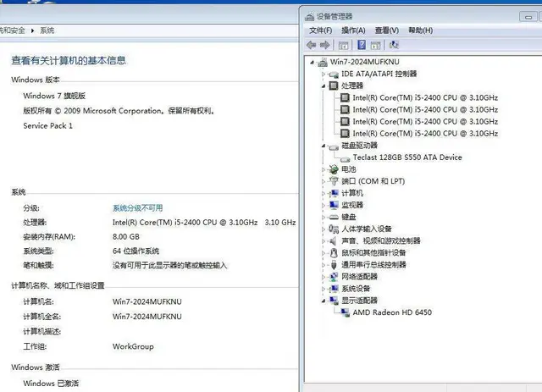Expand the 系统设备 node
Screen dimensions: 542x392
tap(324, 289)
